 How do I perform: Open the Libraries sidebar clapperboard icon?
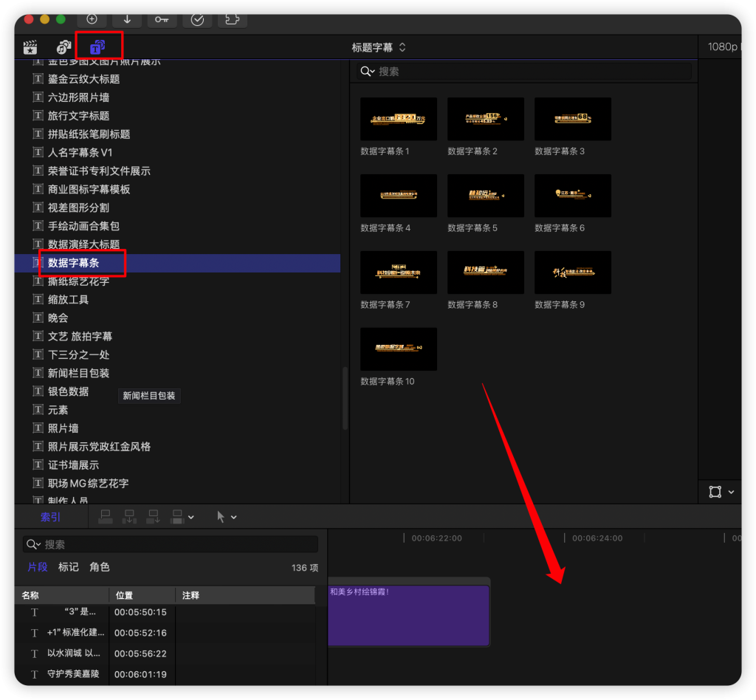point(30,47)
